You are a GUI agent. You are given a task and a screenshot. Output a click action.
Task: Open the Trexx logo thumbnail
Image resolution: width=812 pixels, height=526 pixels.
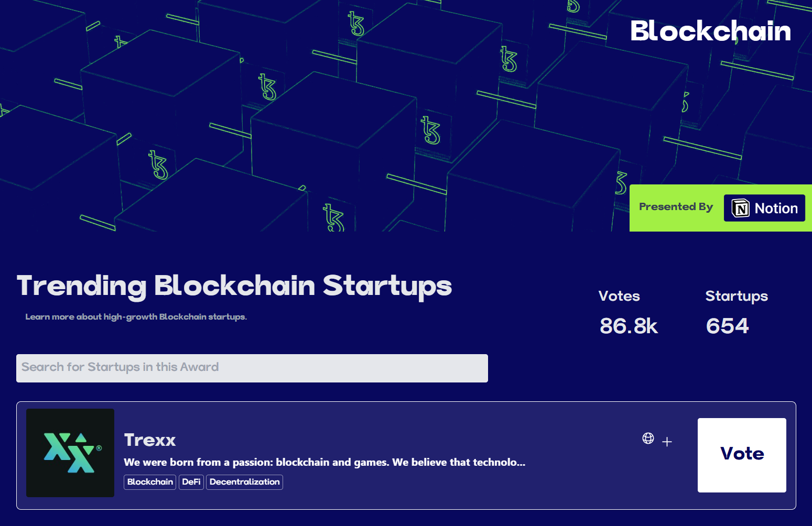point(70,453)
